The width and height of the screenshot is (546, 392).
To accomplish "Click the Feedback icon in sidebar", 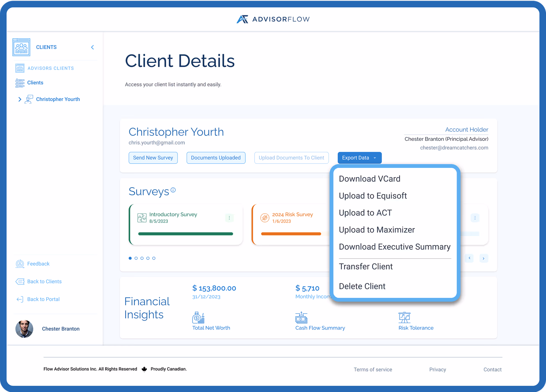I will (20, 264).
